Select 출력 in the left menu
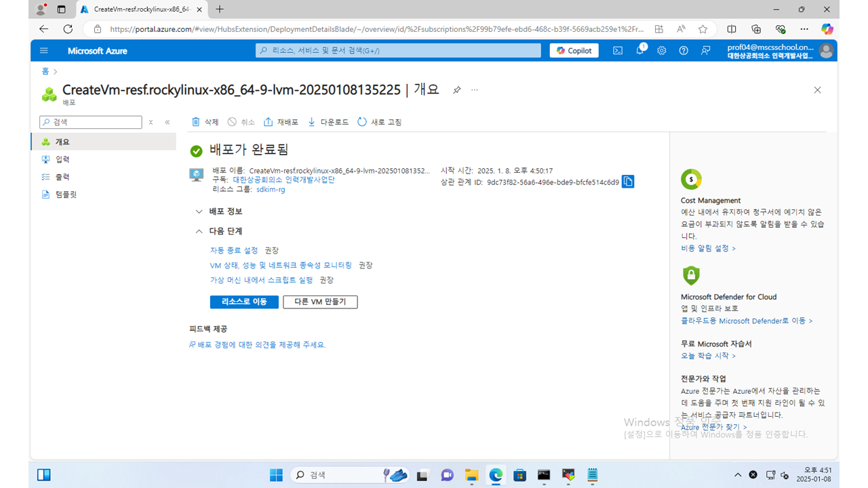Image resolution: width=868 pixels, height=488 pixels. click(103, 177)
